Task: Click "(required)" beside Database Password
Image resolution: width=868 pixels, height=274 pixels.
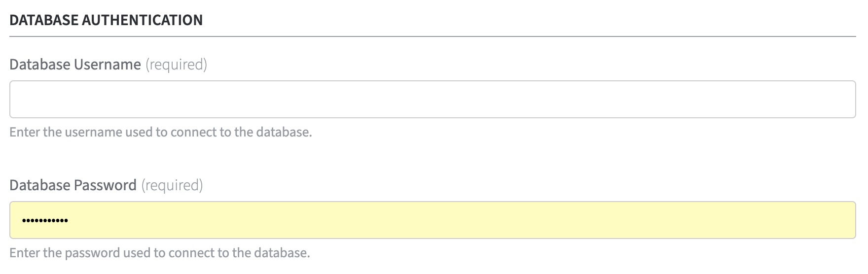Action: [x=172, y=185]
